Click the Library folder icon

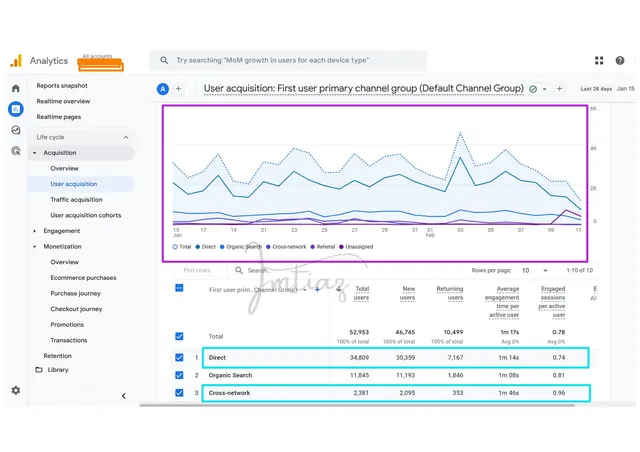click(39, 370)
